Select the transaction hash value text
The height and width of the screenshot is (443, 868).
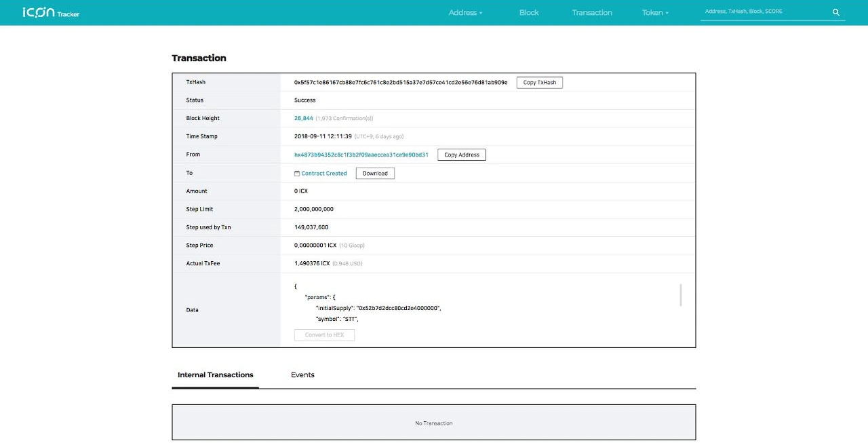401,82
